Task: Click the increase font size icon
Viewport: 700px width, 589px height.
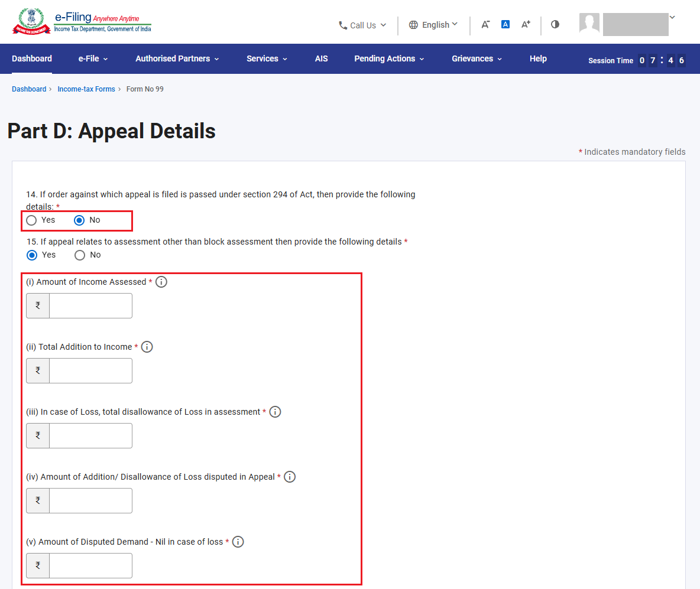Action: (x=526, y=25)
